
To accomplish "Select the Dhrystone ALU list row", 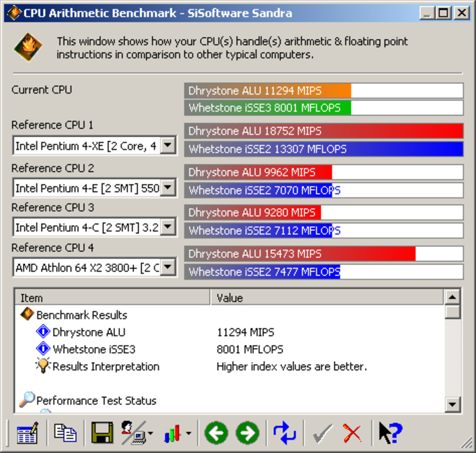I will 229,332.
